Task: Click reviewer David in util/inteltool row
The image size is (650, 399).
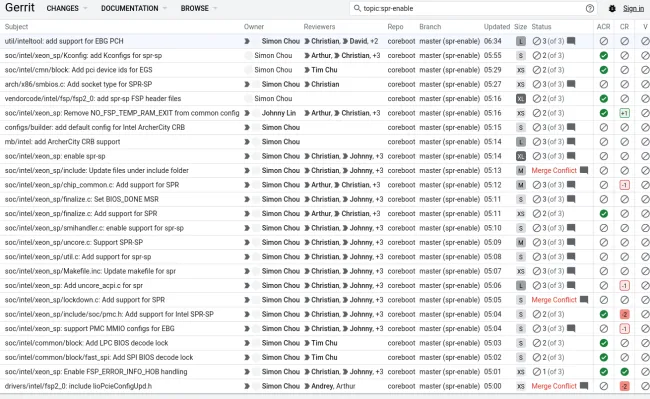Action: [x=358, y=41]
